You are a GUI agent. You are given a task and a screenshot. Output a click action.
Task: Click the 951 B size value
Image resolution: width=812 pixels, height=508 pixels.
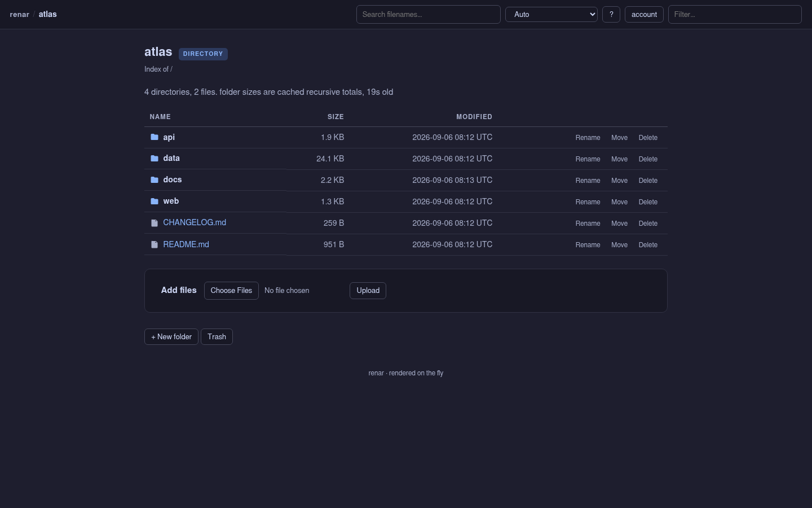coord(334,244)
